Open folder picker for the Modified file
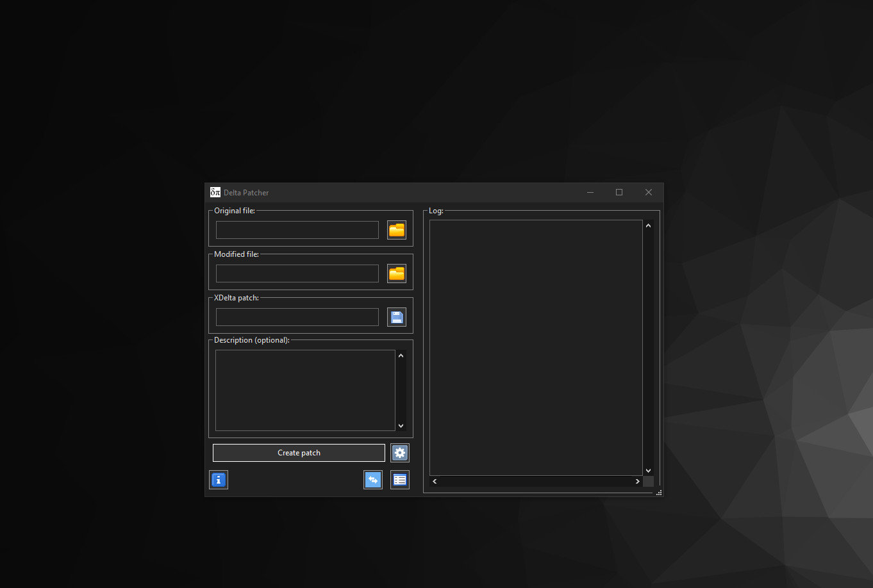This screenshot has height=588, width=873. click(x=396, y=273)
